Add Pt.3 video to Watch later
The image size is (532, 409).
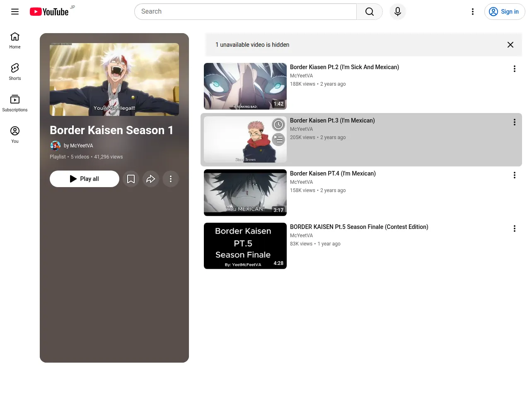pos(278,125)
